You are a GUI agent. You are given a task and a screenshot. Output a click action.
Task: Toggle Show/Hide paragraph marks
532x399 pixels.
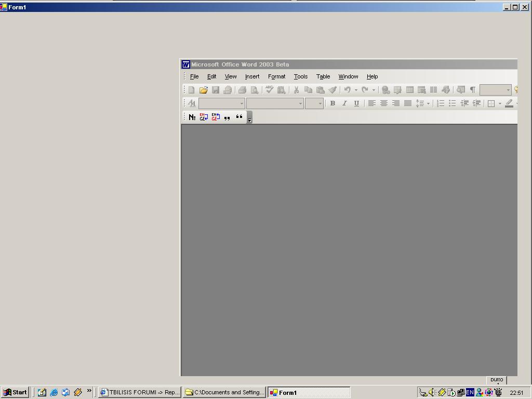[x=472, y=90]
